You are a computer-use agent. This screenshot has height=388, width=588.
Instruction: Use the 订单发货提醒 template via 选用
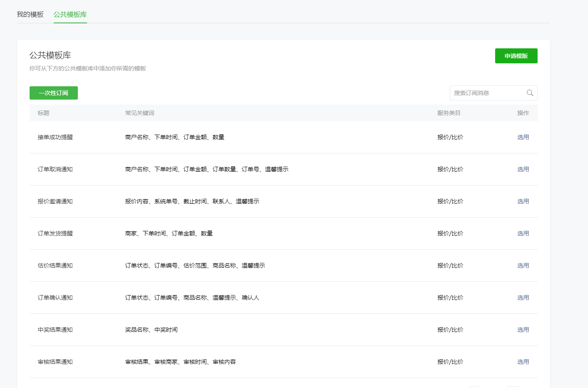click(x=523, y=233)
